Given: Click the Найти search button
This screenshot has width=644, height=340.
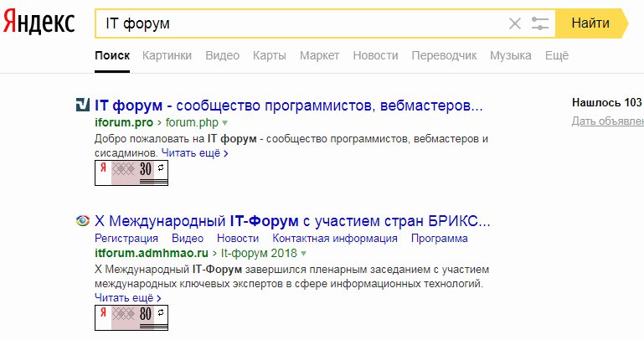Looking at the screenshot, I should (590, 23).
